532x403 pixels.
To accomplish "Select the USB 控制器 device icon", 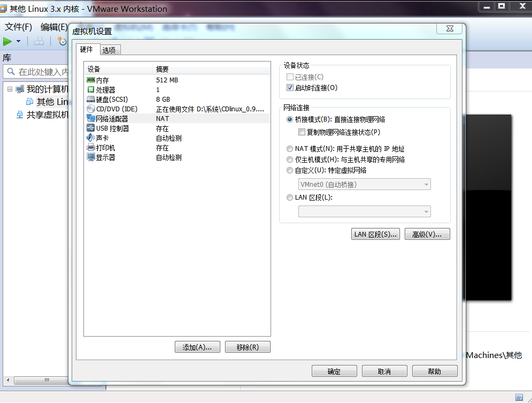I will [90, 128].
